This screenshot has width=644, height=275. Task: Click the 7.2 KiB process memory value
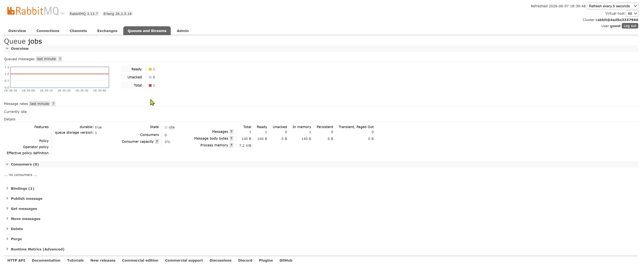[245, 145]
